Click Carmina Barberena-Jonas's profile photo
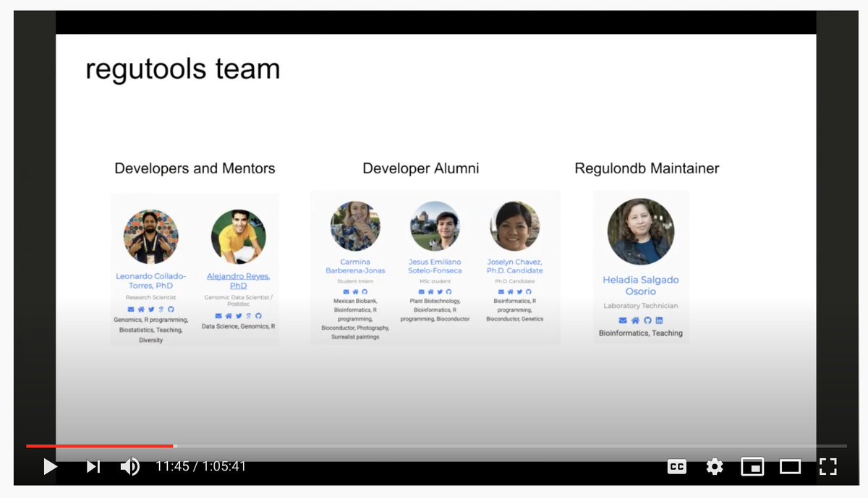Screen dimensions: 868x498 pos(355,226)
